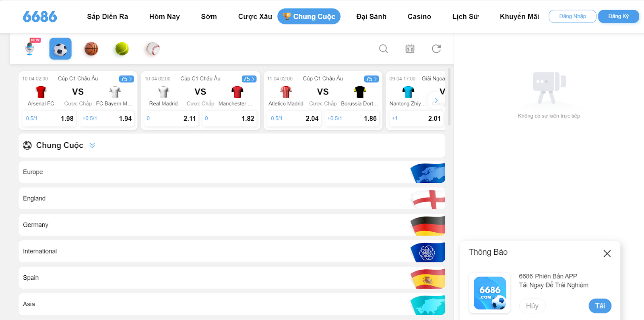Image resolution: width=644 pixels, height=320 pixels.
Task: Open the Đại Sảnh menu item
Action: (x=371, y=17)
